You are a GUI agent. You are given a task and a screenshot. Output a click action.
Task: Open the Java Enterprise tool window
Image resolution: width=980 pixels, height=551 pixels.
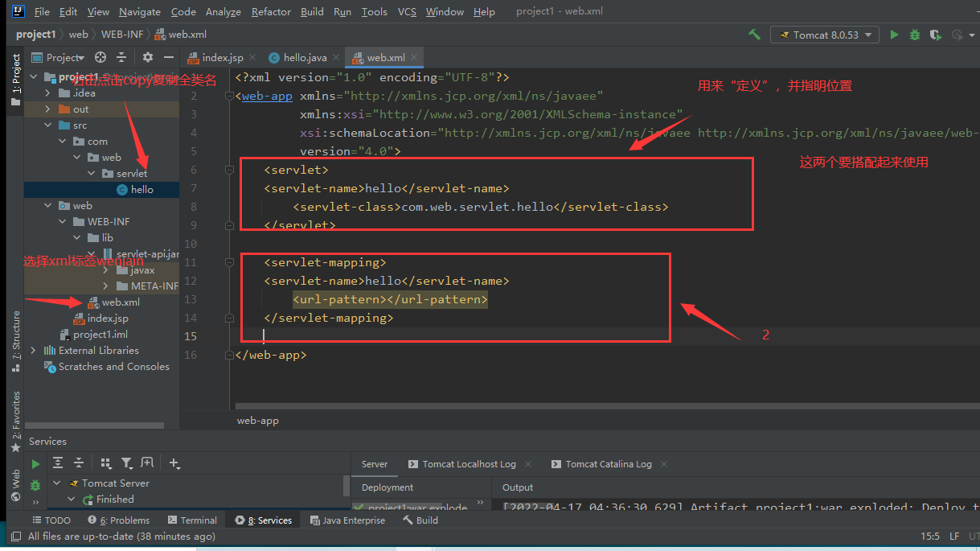click(x=347, y=520)
